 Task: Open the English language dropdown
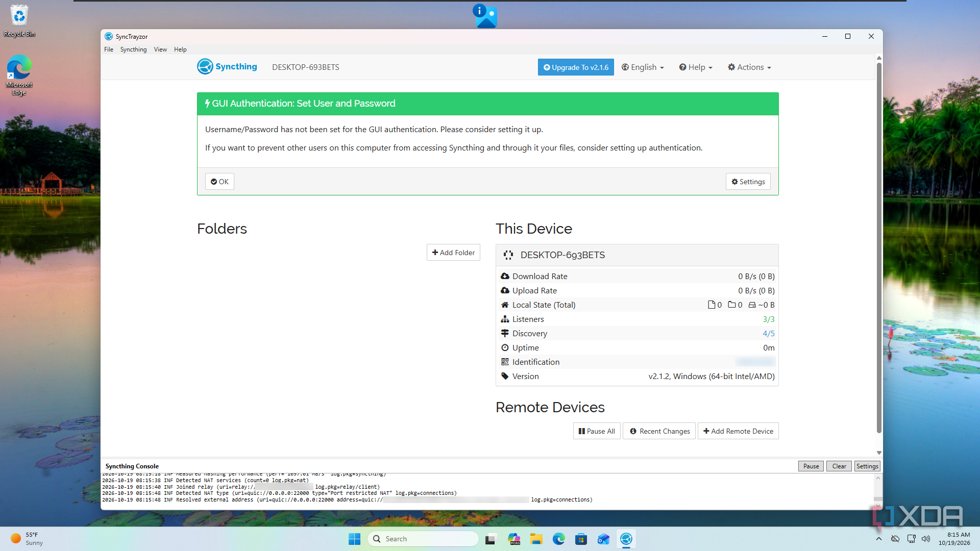pyautogui.click(x=643, y=67)
